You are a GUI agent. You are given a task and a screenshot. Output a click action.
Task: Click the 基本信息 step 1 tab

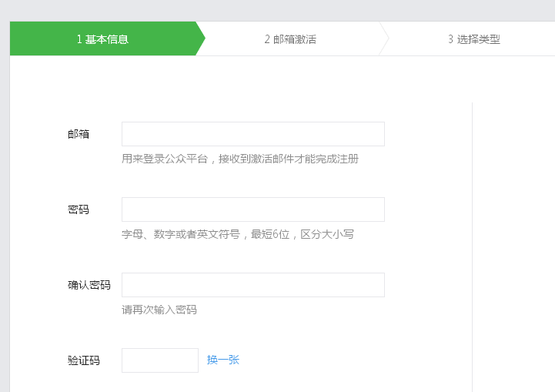tap(102, 39)
